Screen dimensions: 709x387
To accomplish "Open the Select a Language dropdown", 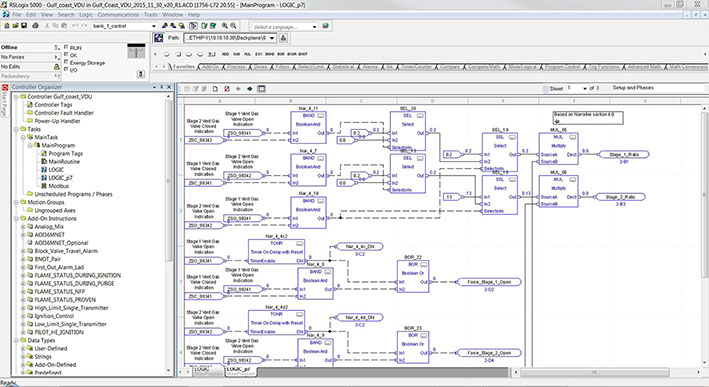I will click(x=315, y=27).
